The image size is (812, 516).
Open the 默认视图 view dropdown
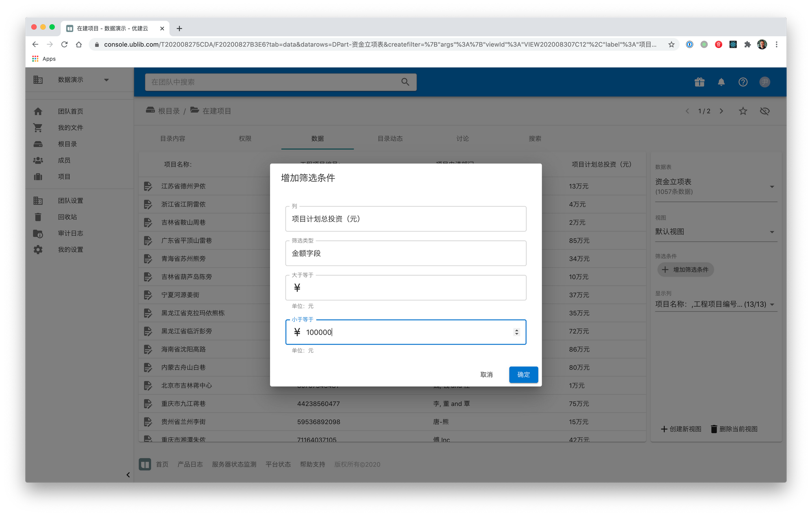(x=772, y=232)
